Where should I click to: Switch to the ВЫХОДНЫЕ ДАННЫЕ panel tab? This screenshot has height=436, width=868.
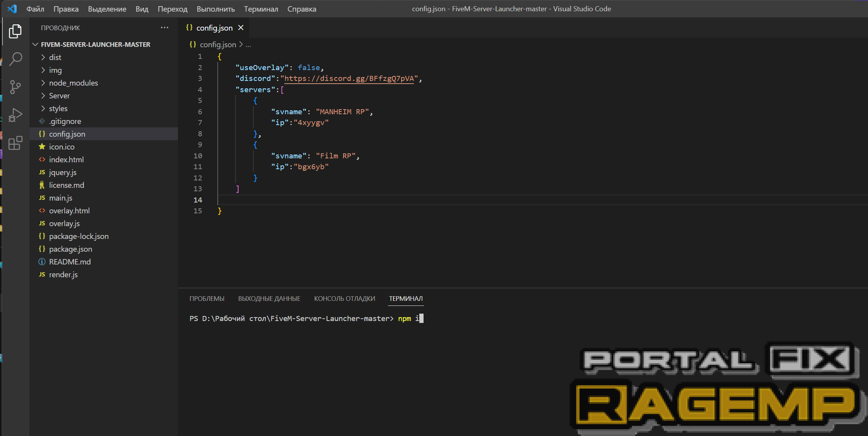click(x=269, y=299)
